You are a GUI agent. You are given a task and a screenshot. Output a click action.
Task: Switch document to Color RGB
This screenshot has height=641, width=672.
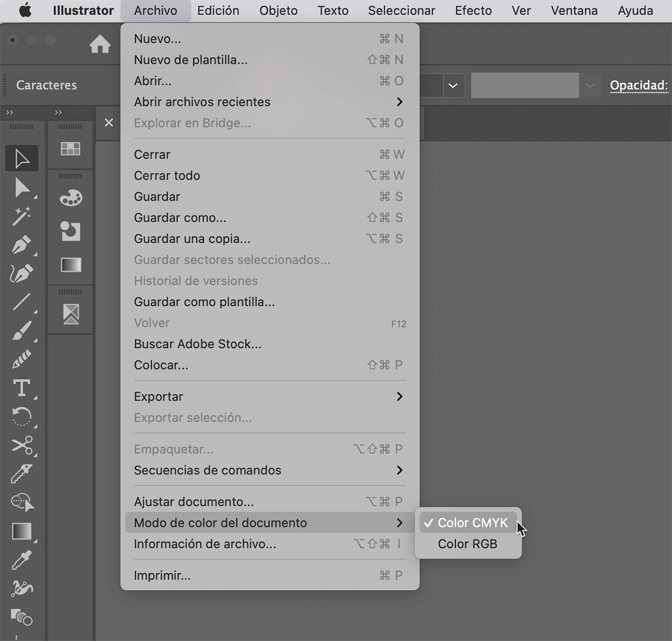coord(468,544)
